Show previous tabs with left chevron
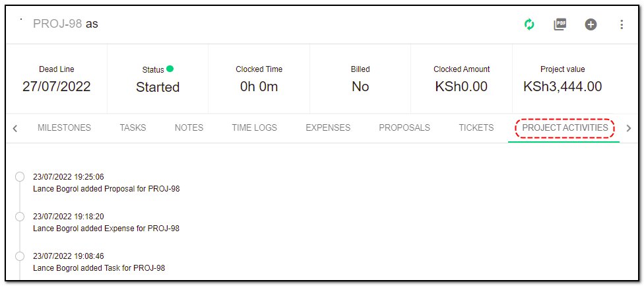 (15, 129)
